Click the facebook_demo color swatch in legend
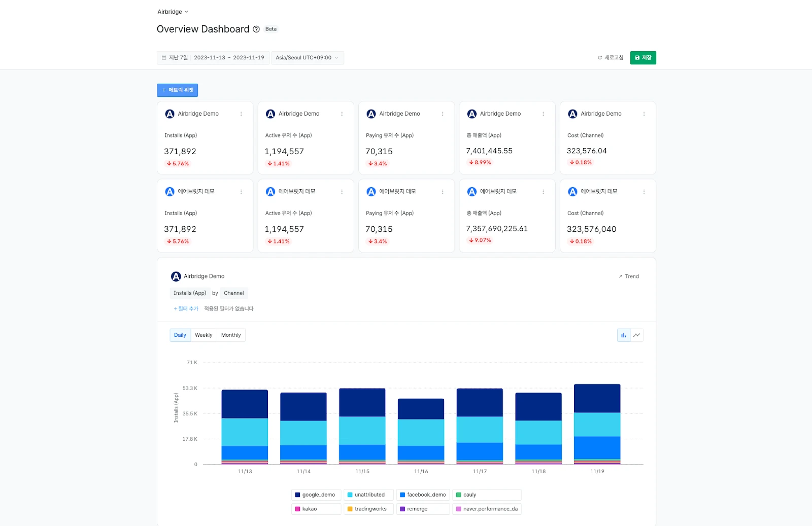 click(x=402, y=495)
